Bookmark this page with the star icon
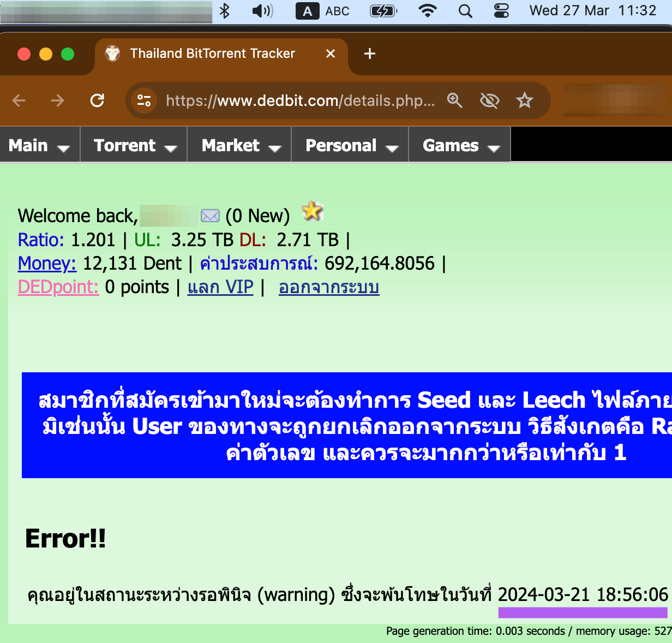The width and height of the screenshot is (672, 643). pos(524,100)
